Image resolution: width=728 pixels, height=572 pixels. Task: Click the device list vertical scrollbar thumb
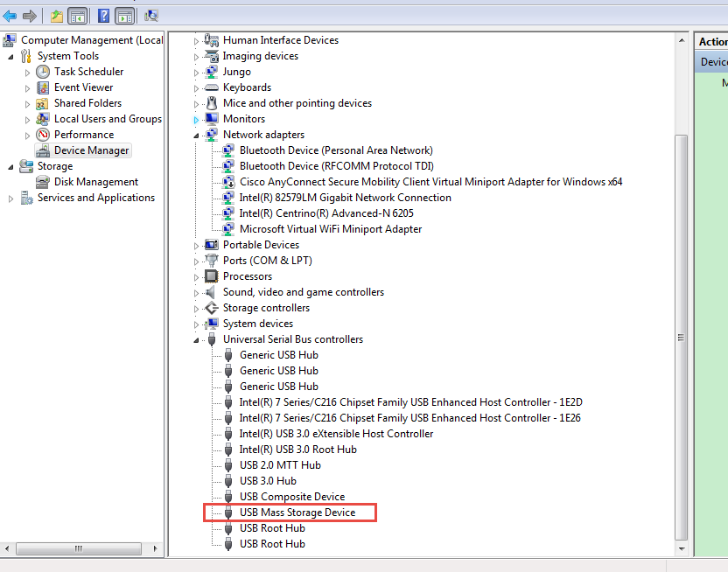pyautogui.click(x=681, y=338)
